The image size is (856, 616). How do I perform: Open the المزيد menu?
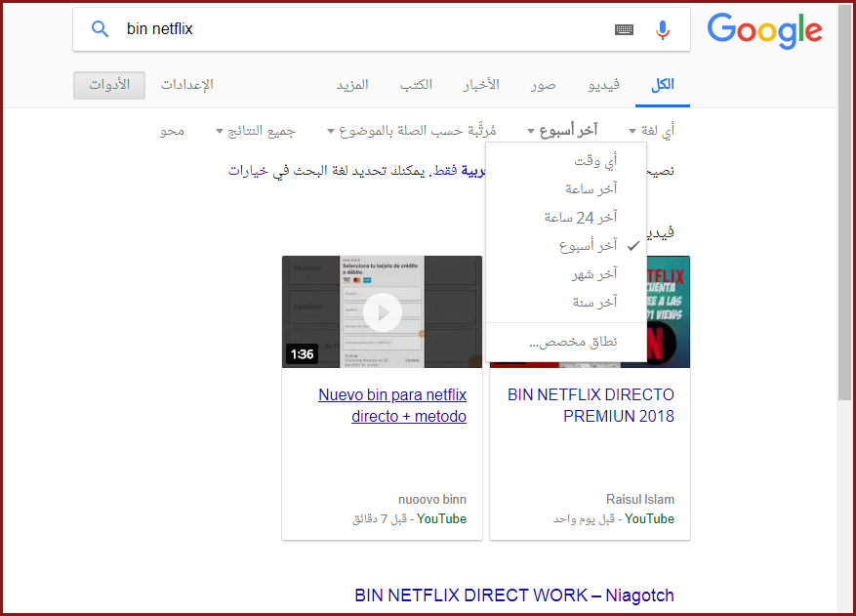[352, 85]
